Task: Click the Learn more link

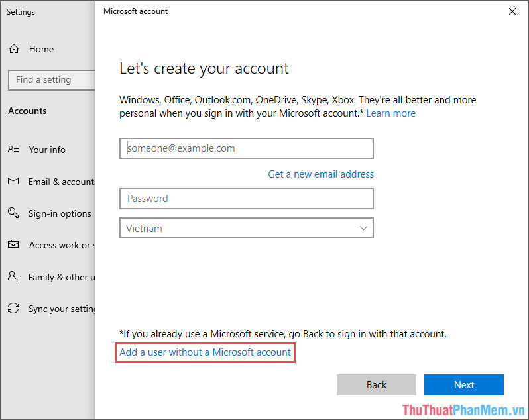Action: [x=391, y=113]
